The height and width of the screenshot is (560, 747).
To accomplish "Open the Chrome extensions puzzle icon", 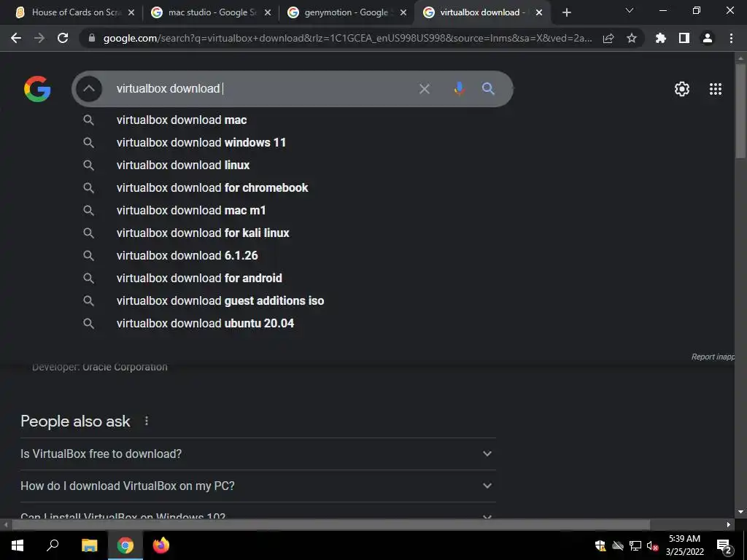I will 661,38.
